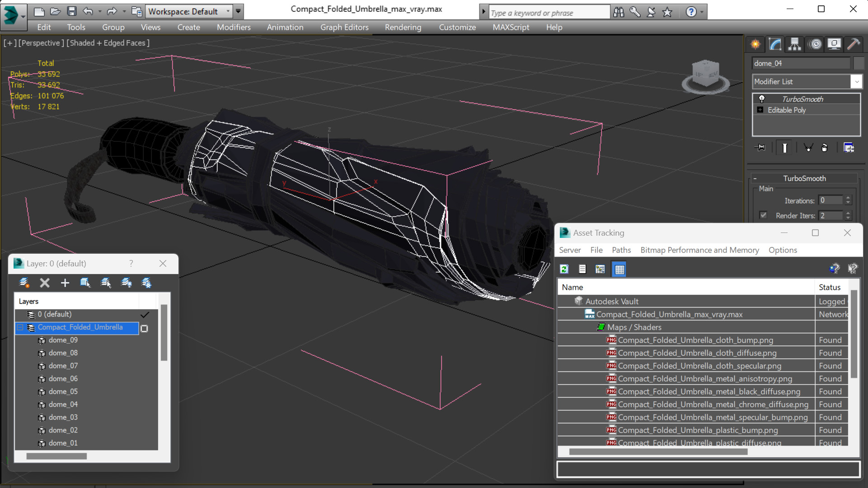
Task: Delete layer X icon in Layer dialog
Action: click(x=44, y=283)
